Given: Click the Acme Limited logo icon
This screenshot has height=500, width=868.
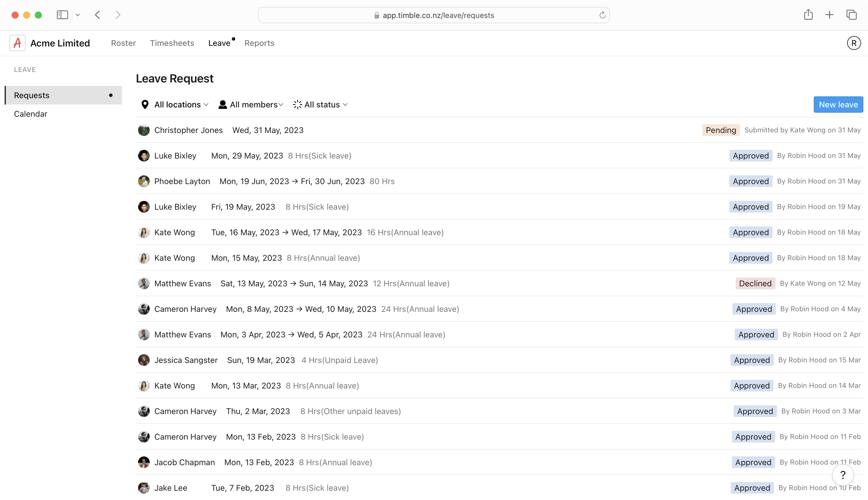Looking at the screenshot, I should coord(17,43).
